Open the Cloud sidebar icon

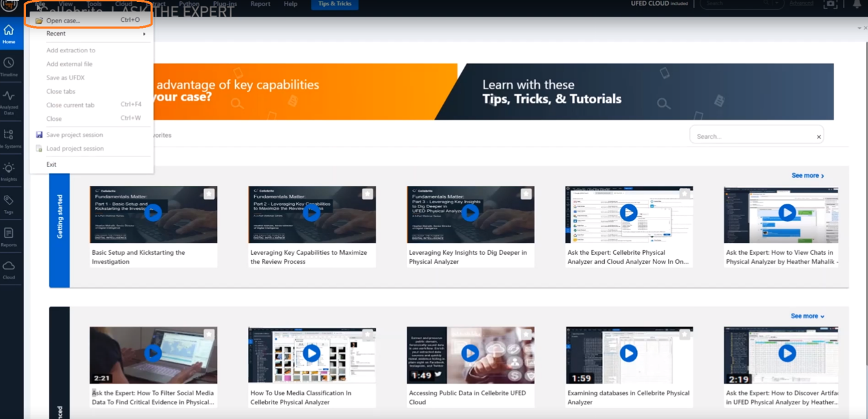coord(9,269)
